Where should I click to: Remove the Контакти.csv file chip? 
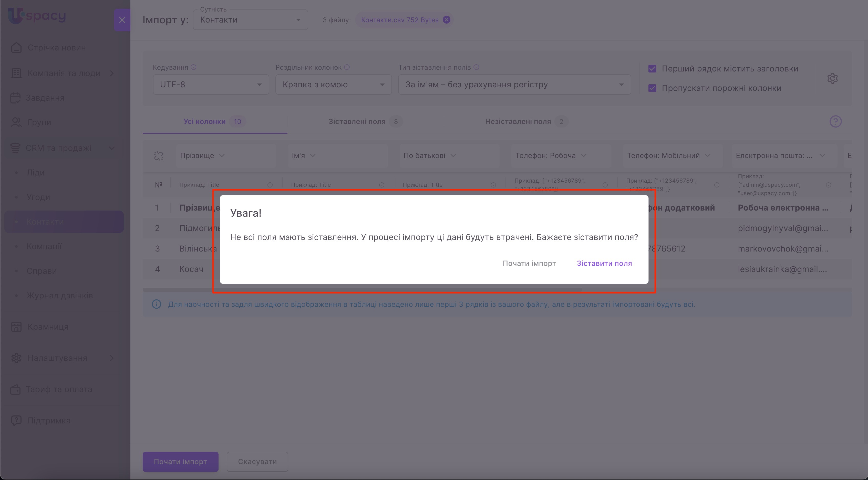446,20
